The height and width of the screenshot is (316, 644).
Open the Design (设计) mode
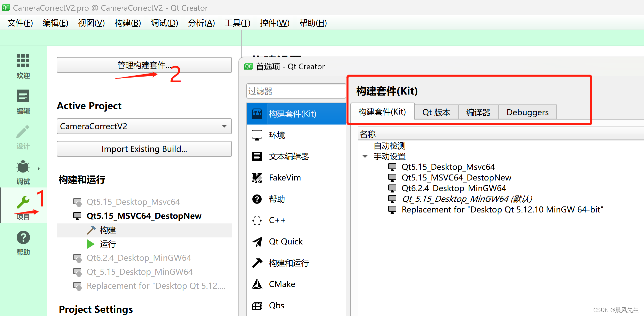[23, 137]
